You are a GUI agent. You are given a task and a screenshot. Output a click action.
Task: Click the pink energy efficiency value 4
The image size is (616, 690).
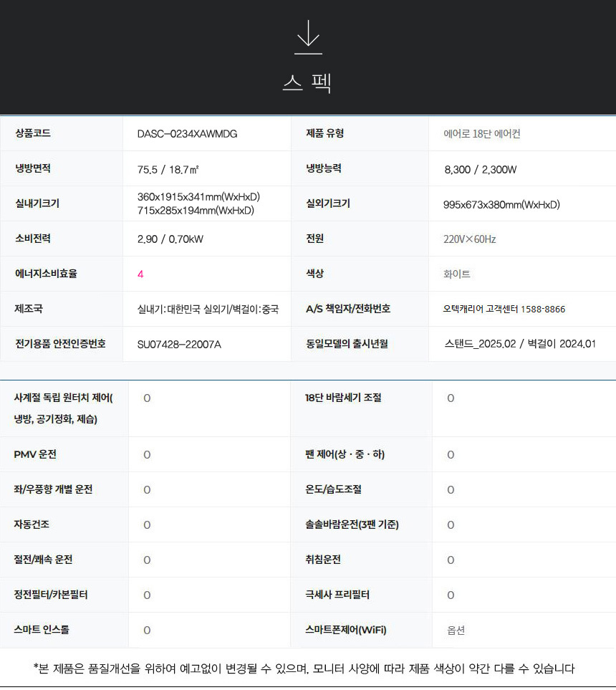pos(140,274)
